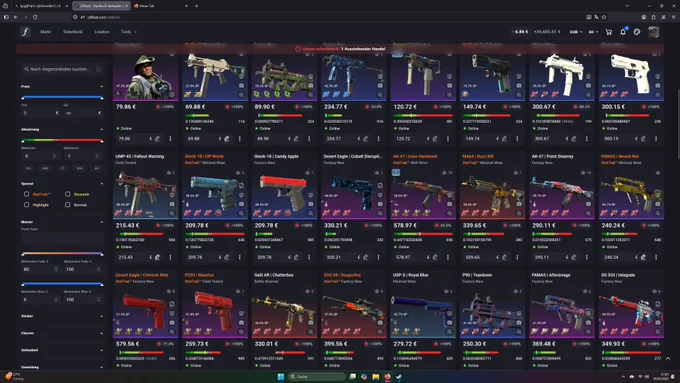Viewport: 680px width, 383px height.
Task: Open the user profile avatar
Action: [x=654, y=32]
